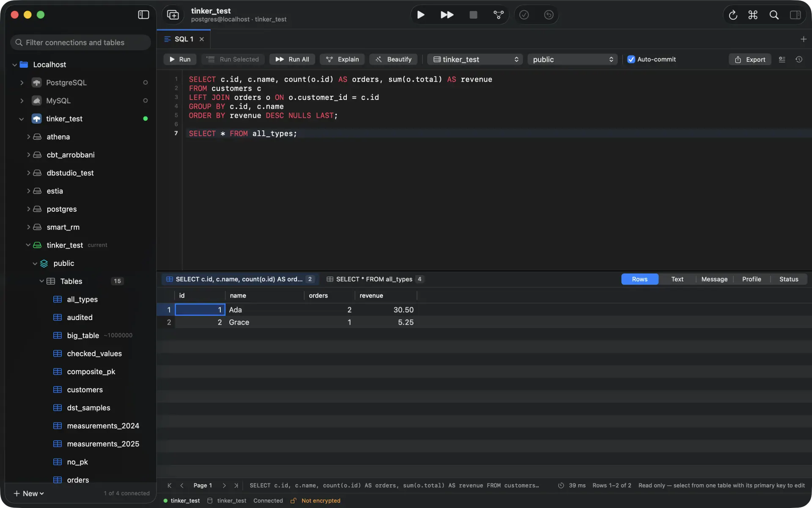
Task: Go to first page of results
Action: 170,486
